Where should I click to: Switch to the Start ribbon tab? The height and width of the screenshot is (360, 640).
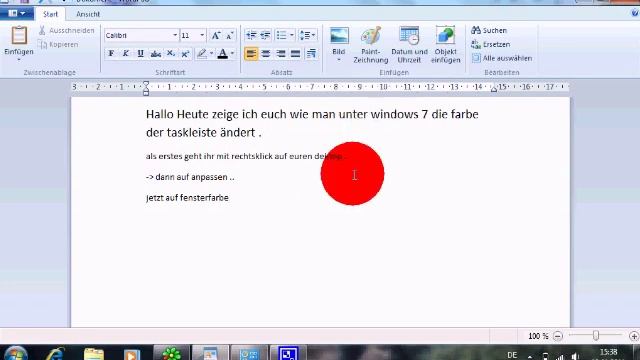point(51,14)
